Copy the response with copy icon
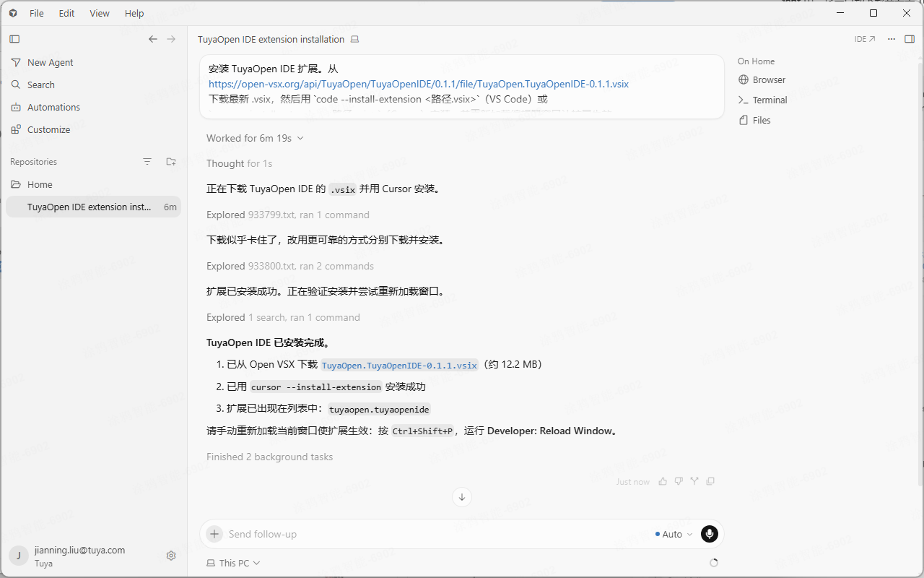 pos(710,481)
